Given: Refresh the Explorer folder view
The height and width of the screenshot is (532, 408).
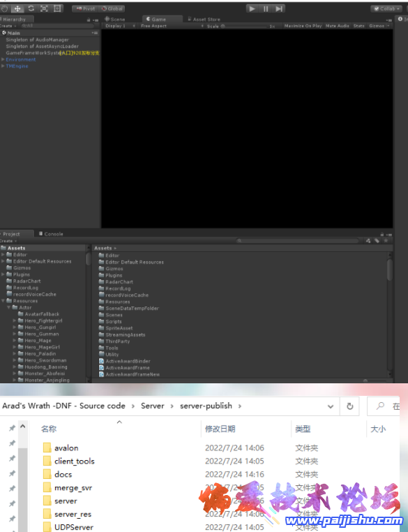Looking at the screenshot, I should point(349,406).
